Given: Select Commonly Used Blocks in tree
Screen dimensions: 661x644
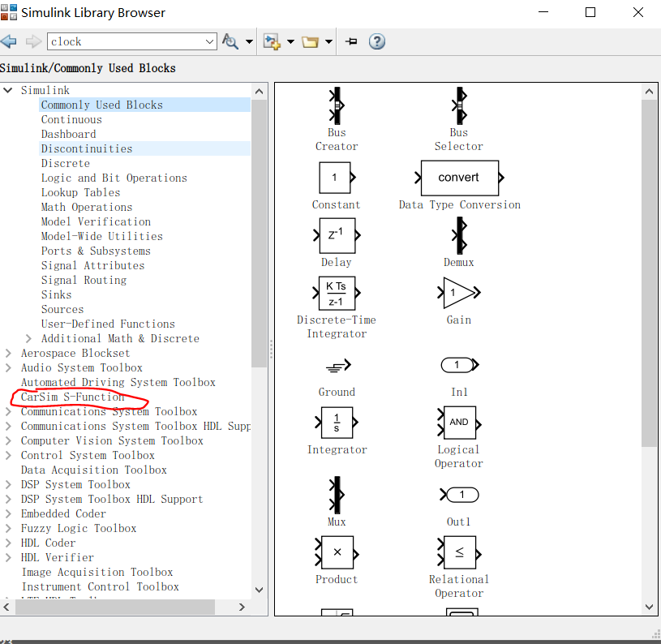Looking at the screenshot, I should (x=102, y=105).
